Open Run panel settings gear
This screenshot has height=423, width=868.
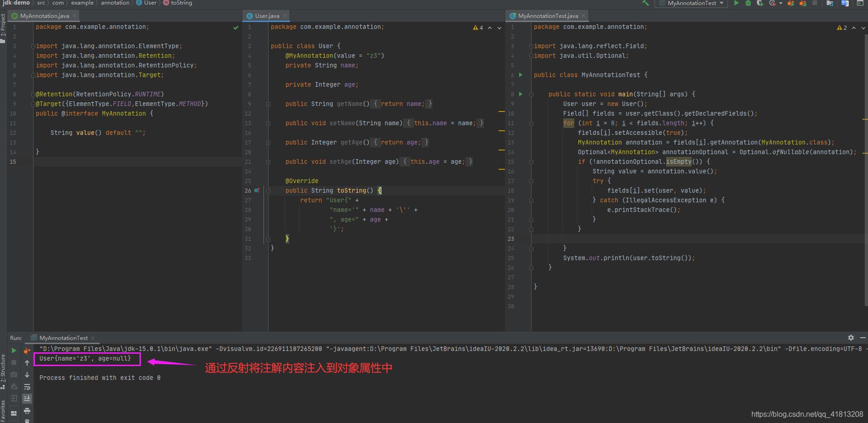(x=851, y=338)
